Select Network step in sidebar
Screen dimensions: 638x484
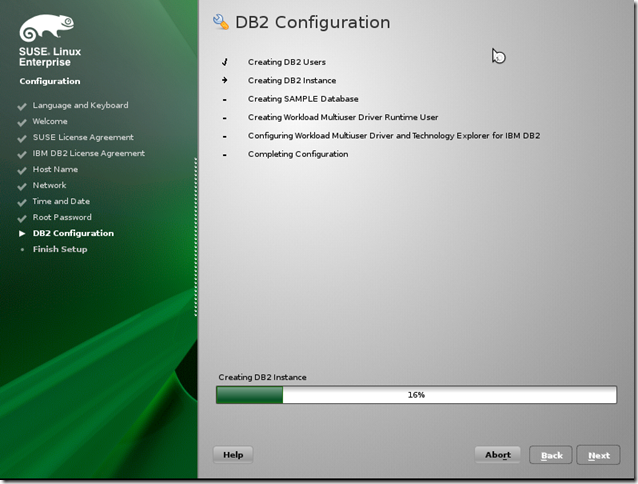pyautogui.click(x=49, y=185)
